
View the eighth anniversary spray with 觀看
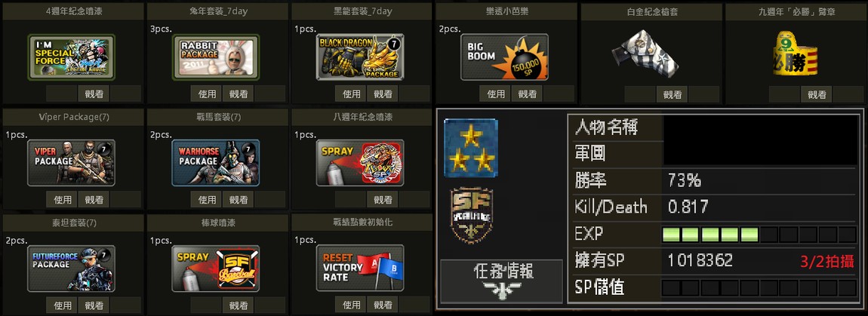coord(383,199)
